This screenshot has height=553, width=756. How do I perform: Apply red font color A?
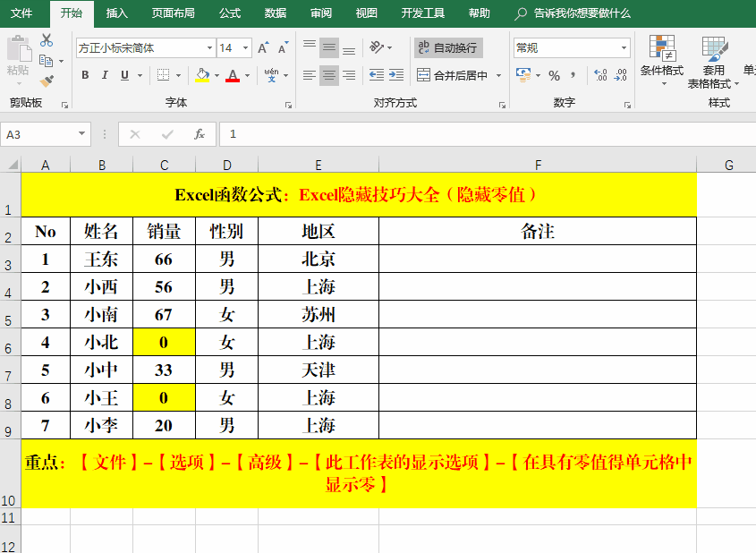pos(233,75)
